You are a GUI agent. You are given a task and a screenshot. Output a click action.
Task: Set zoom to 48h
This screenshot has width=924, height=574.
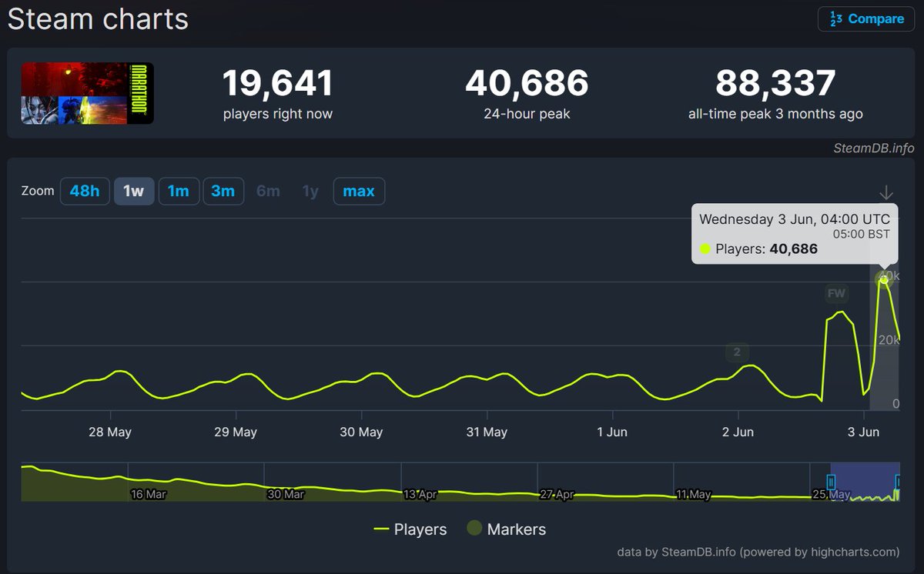[85, 191]
